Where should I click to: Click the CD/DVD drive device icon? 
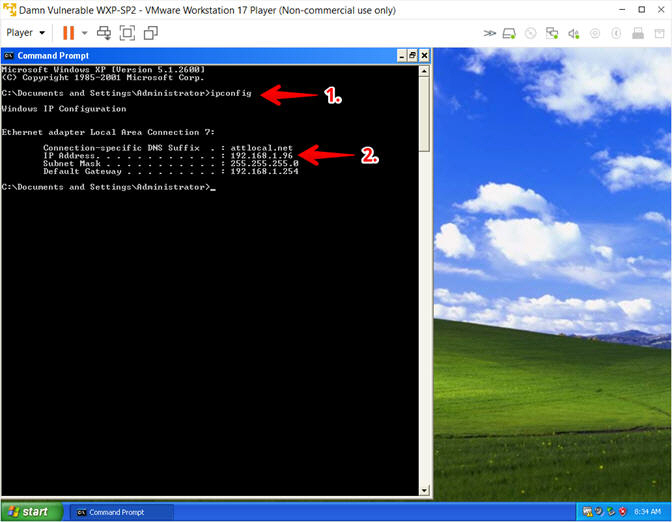pyautogui.click(x=531, y=33)
